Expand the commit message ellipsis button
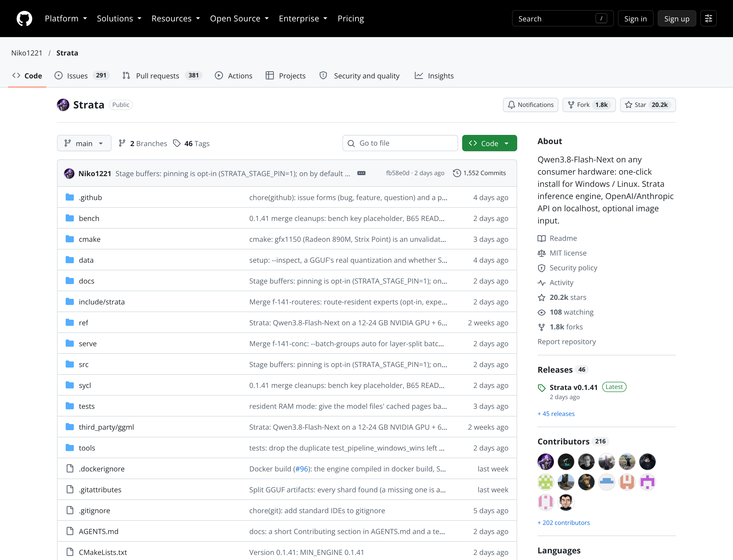 pyautogui.click(x=361, y=173)
